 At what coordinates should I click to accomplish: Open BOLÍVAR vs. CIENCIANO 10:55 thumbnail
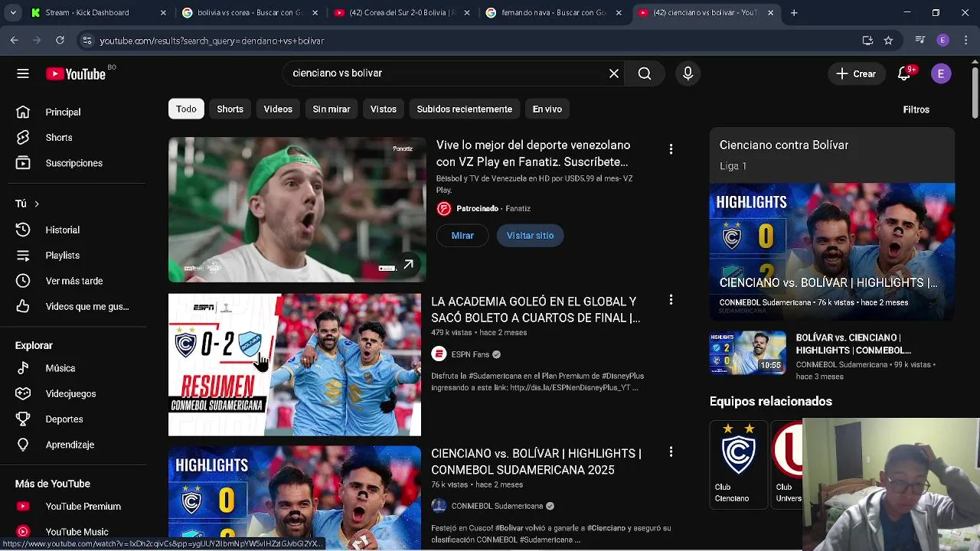(748, 352)
